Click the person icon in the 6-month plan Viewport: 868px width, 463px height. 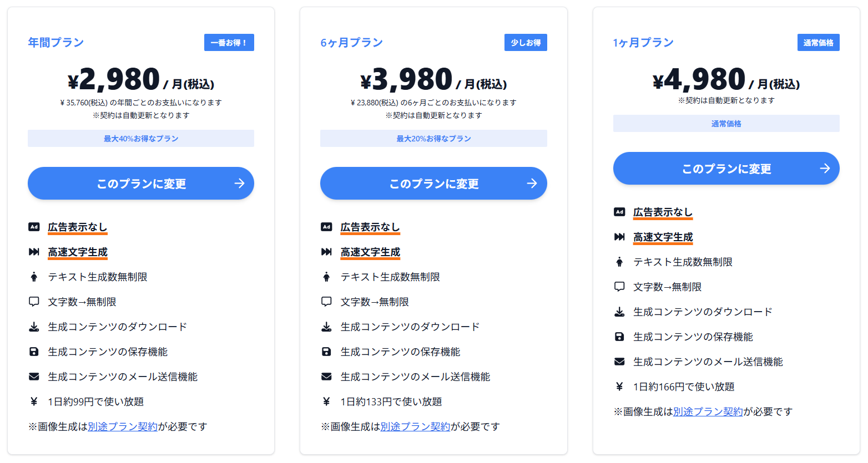[x=326, y=277]
